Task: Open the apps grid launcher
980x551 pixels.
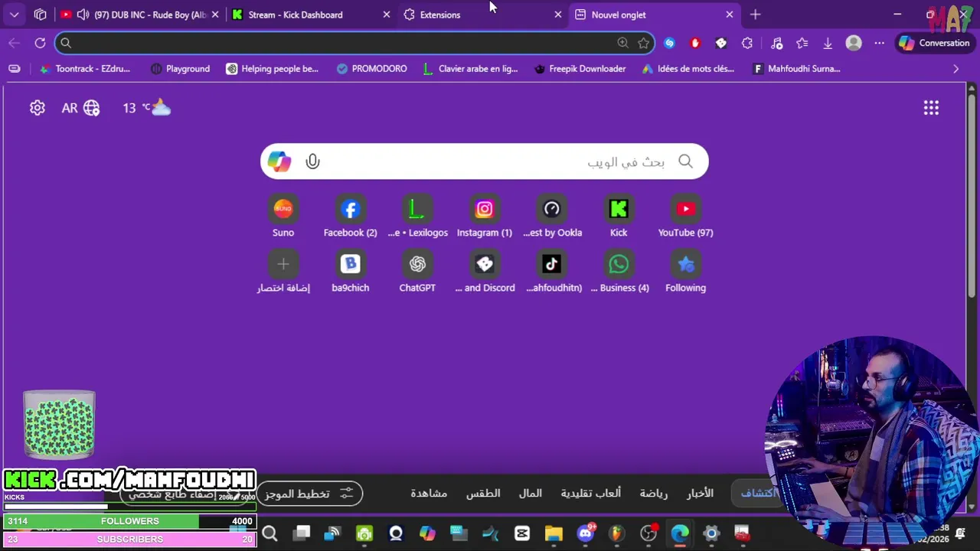Action: 931,108
